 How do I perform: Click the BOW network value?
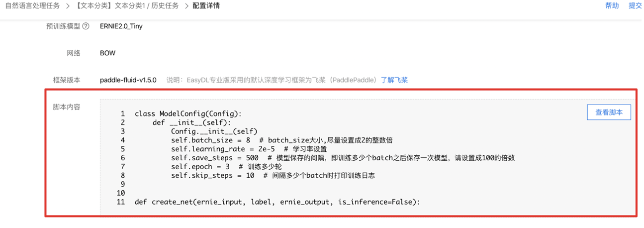click(107, 53)
